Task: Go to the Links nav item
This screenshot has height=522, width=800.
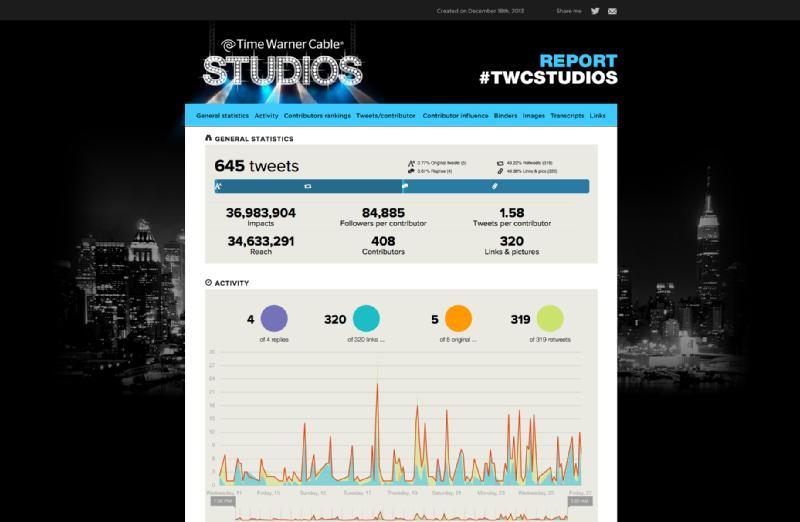Action: click(597, 116)
